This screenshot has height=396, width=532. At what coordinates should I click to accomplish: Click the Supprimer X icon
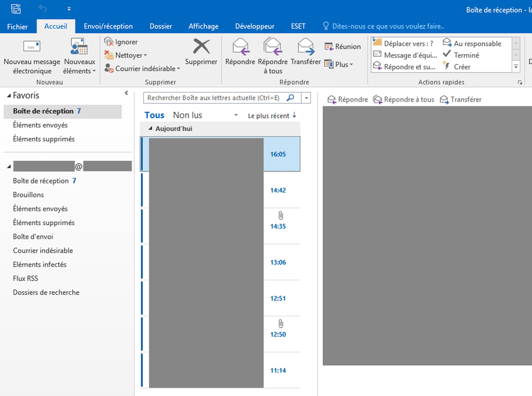pos(201,47)
